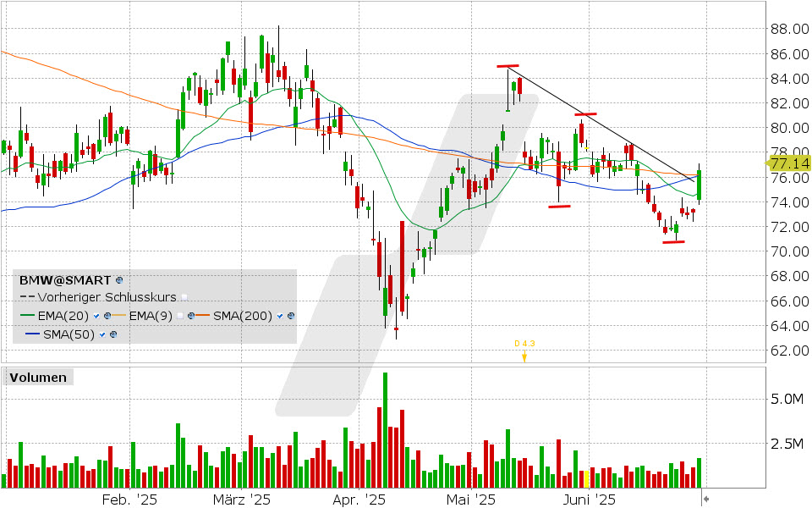Click the SMA(200) legend label
The image size is (812, 508).
pos(243,316)
